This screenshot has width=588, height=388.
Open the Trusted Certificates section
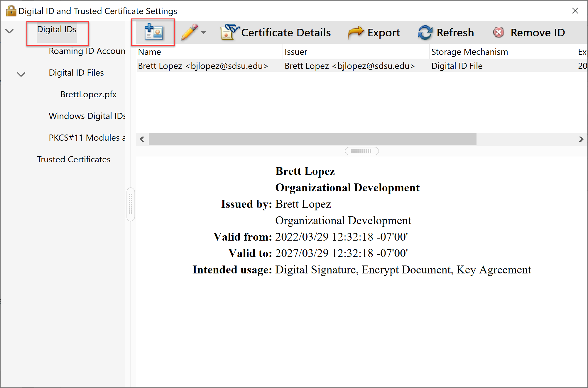tap(74, 159)
